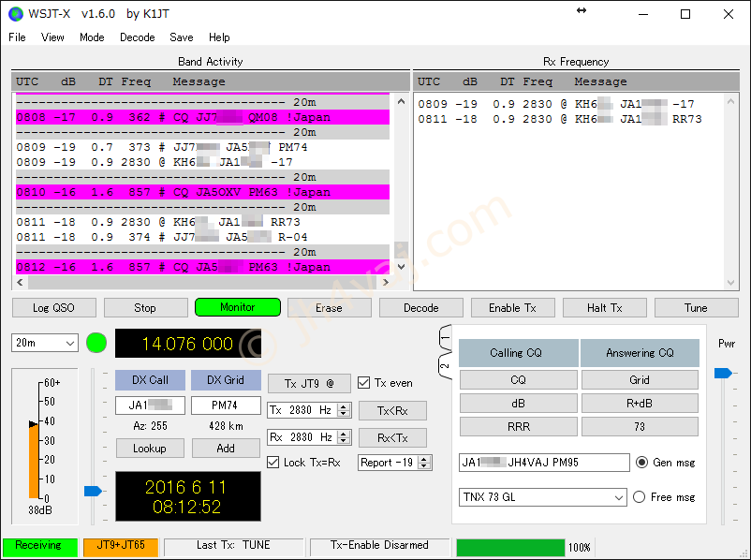This screenshot has width=751, height=560.
Task: Click the RRR message button
Action: tap(519, 427)
